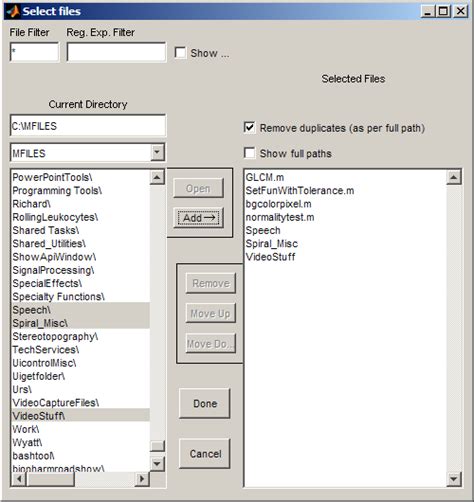Select GLCM.m in Selected Files
The width and height of the screenshot is (474, 502).
tap(265, 177)
